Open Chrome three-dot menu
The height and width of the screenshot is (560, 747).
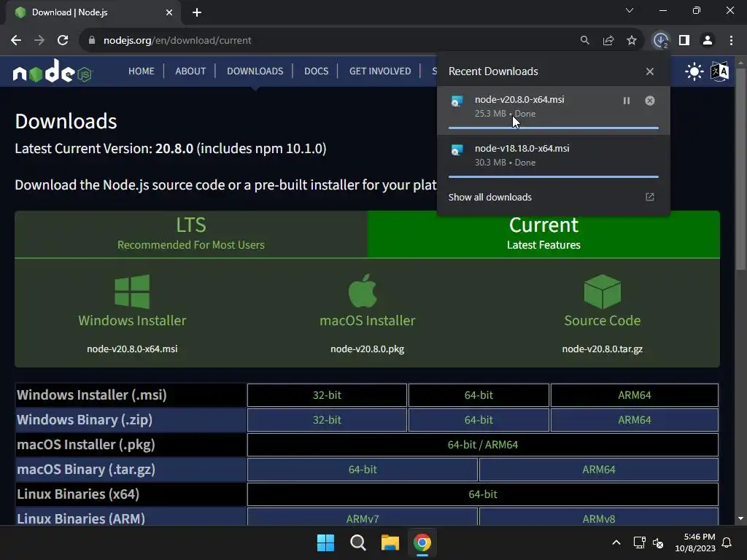731,41
